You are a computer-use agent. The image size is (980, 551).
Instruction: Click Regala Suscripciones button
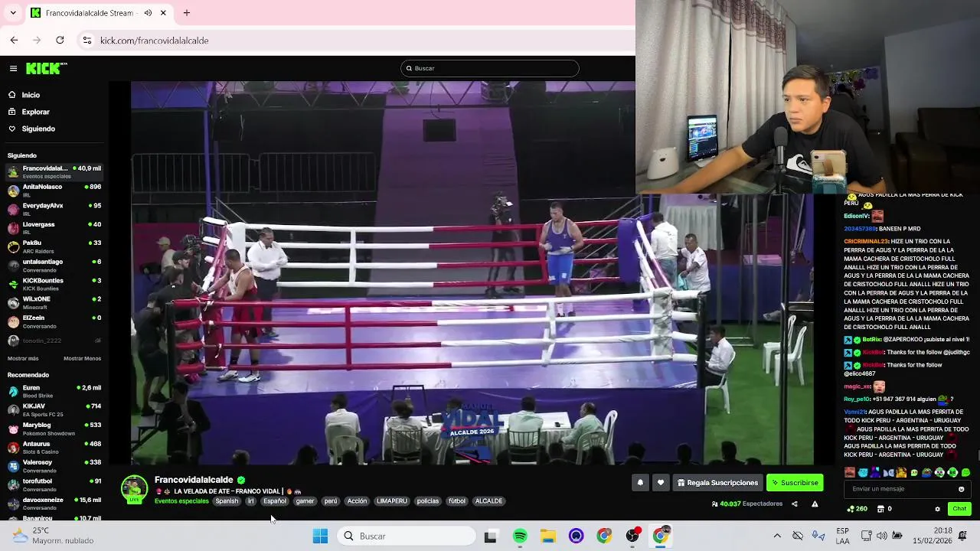tap(717, 483)
